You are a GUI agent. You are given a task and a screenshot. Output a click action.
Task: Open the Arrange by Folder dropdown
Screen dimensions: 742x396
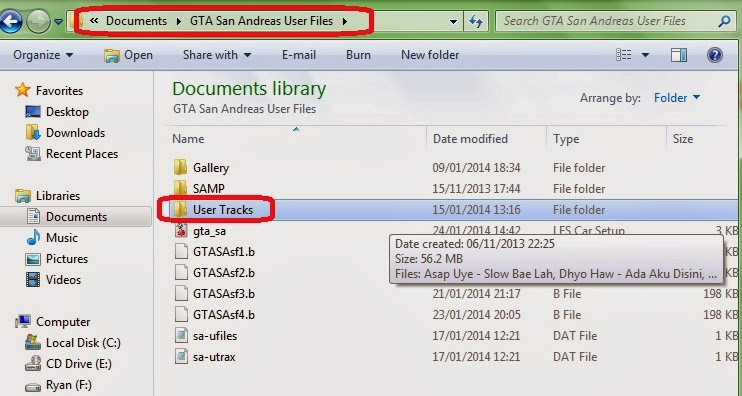pos(677,97)
